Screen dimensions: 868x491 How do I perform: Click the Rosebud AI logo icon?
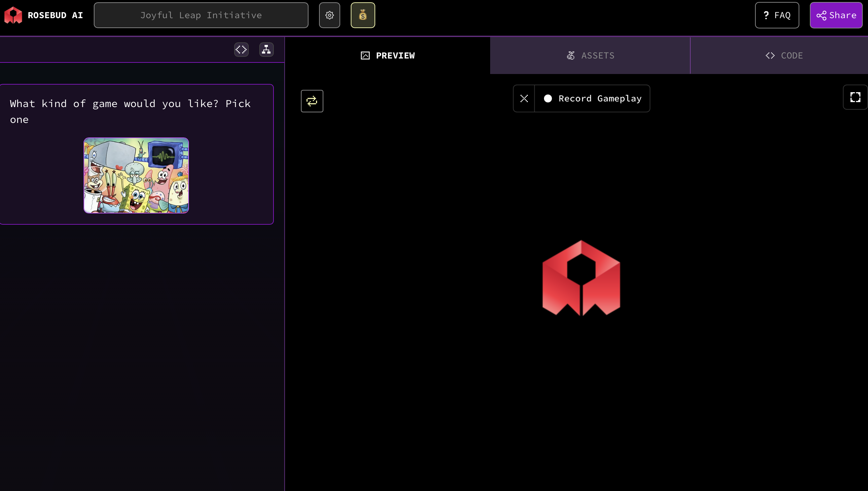[13, 15]
